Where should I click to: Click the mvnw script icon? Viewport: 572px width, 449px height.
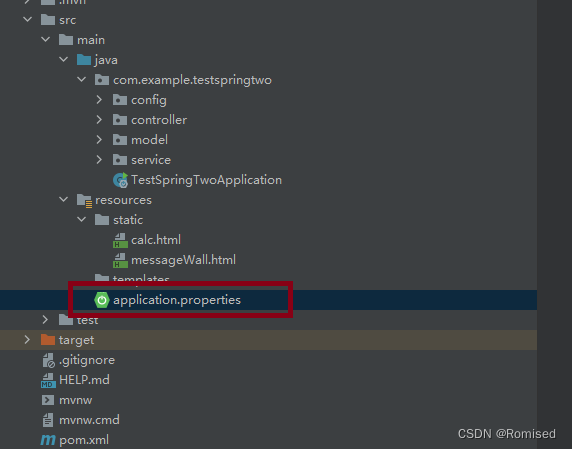(48, 400)
